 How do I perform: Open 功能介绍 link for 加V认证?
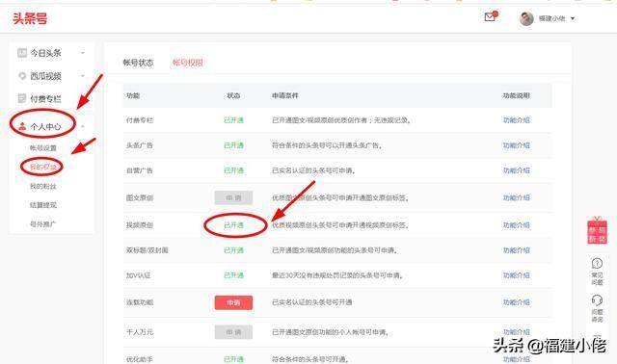click(517, 275)
